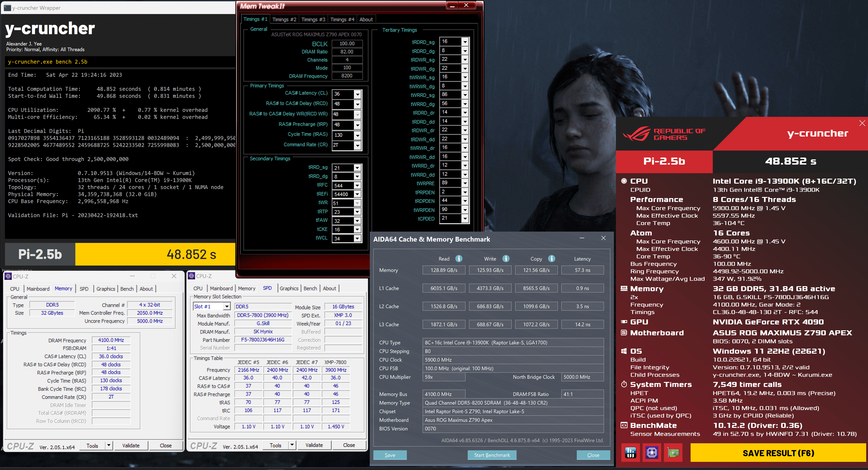Minimize the AIDA64 Cache & Memory Benchmark window
Image resolution: width=868 pixels, height=470 pixels.
582,238
